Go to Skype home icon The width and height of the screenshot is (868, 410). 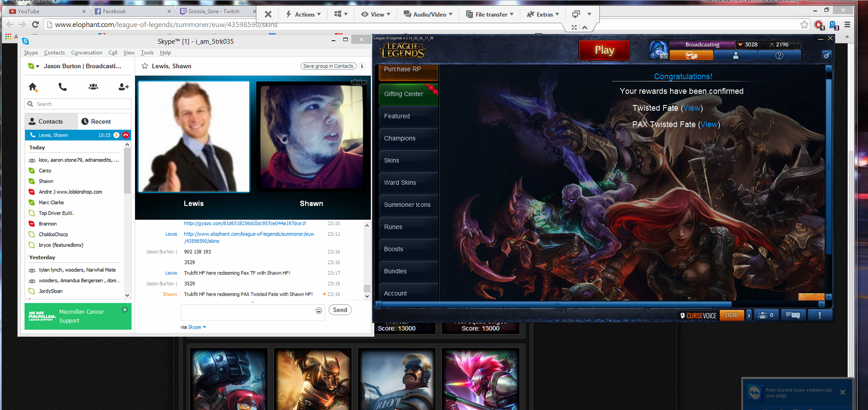33,87
